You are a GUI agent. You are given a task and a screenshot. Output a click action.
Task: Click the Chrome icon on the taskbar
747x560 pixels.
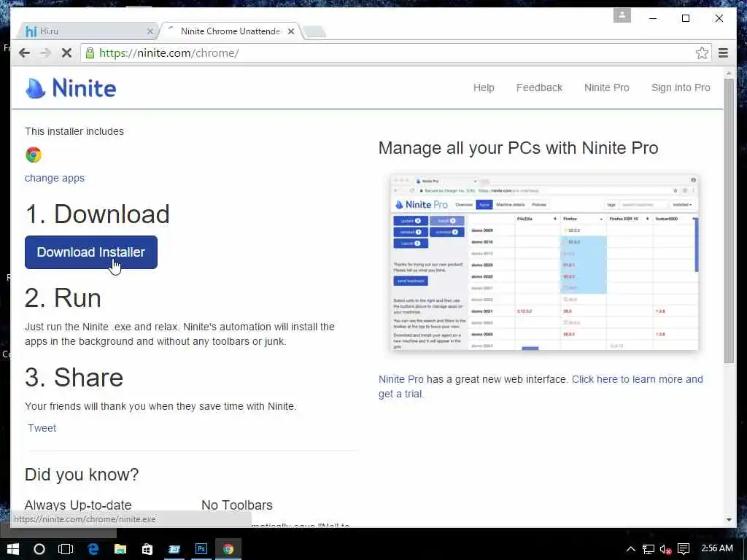(x=228, y=549)
